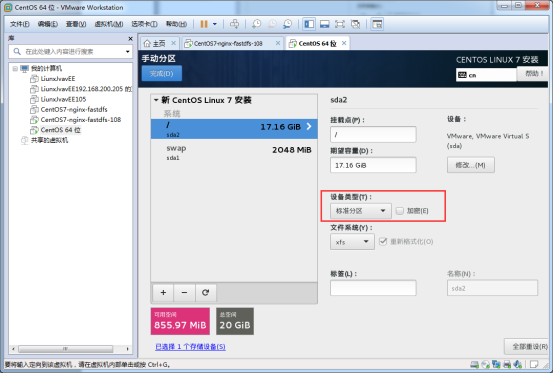Open the snapshot manager icon
The height and width of the screenshot is (373, 553).
pos(287,24)
